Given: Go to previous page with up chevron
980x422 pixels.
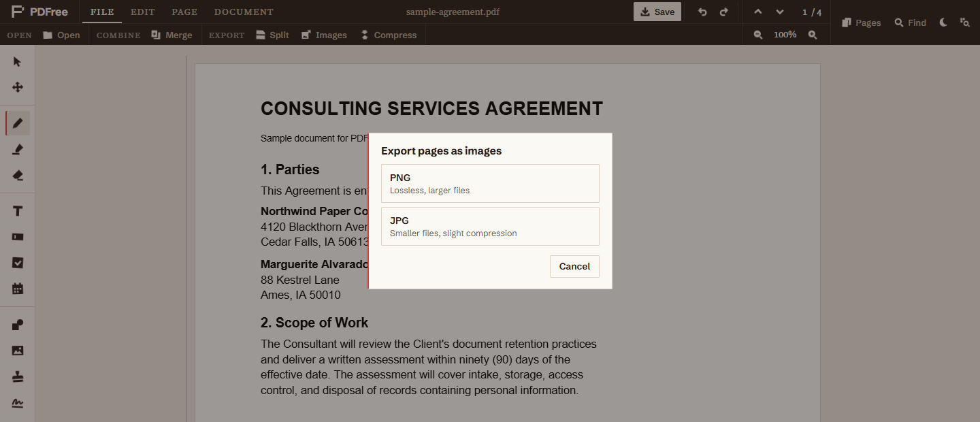Looking at the screenshot, I should point(758,12).
